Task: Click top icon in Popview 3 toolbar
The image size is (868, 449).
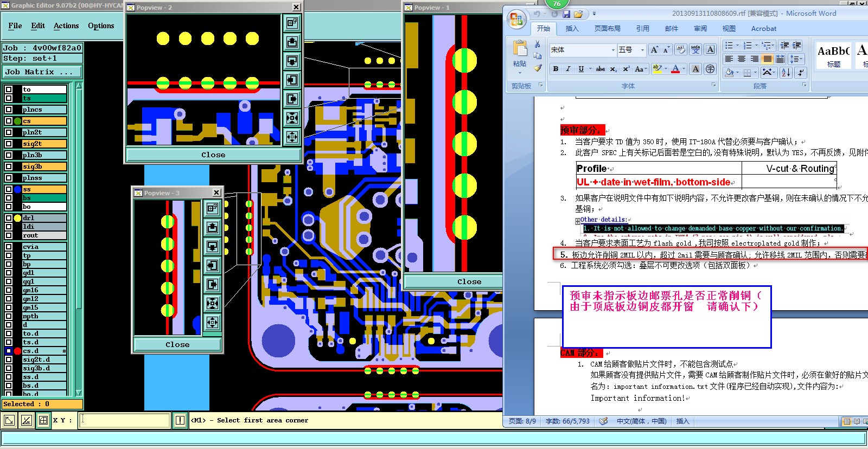Action: (212, 208)
